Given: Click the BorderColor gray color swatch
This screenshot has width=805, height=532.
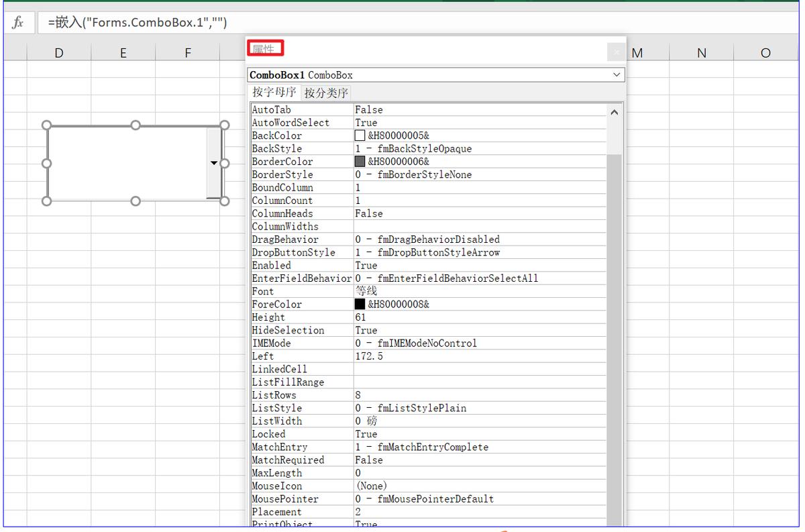Looking at the screenshot, I should coord(360,162).
